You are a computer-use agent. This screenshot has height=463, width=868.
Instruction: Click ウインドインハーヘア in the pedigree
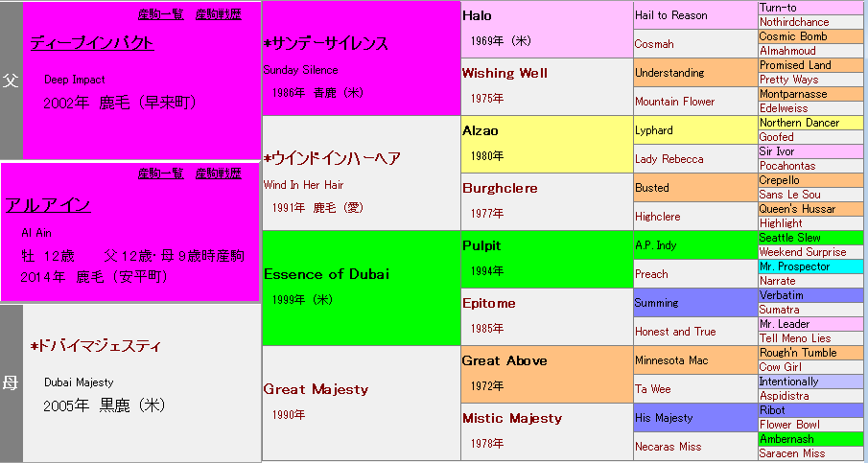[x=332, y=159]
